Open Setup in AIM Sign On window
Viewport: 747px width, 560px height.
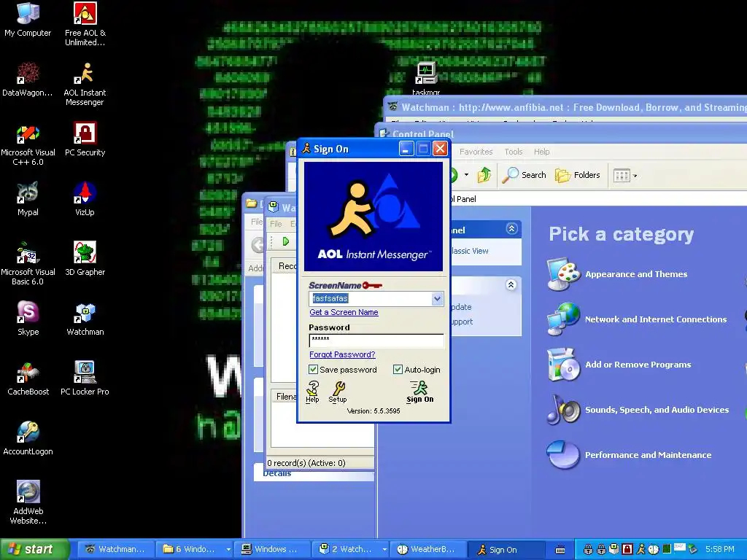click(338, 392)
